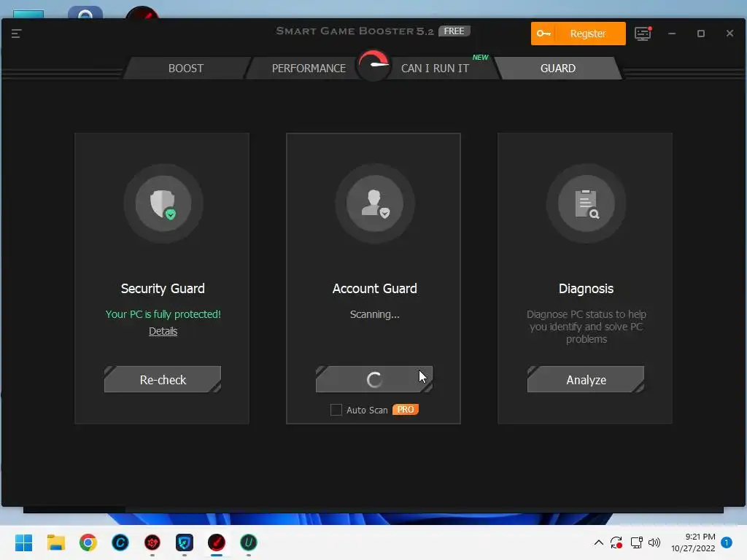Click the Register button
Screen dimensions: 747x560
pyautogui.click(x=578, y=34)
